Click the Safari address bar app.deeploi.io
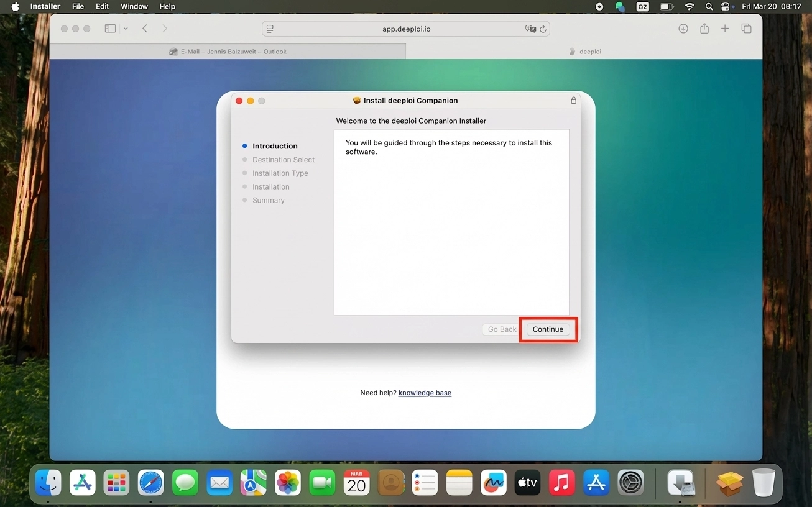The height and width of the screenshot is (507, 812). coord(406,29)
